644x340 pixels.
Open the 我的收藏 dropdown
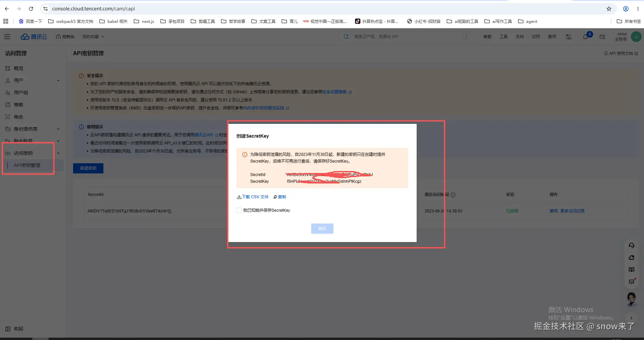(93, 37)
